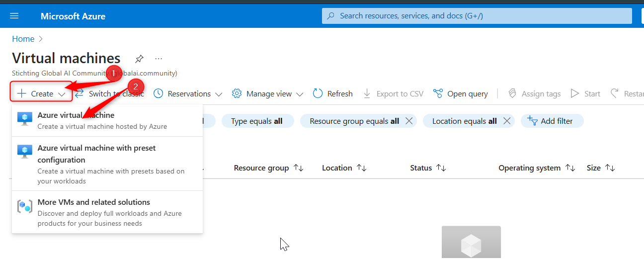The height and width of the screenshot is (264, 644).
Task: Click the Azure virtual machine monitor icon
Action: click(x=25, y=119)
